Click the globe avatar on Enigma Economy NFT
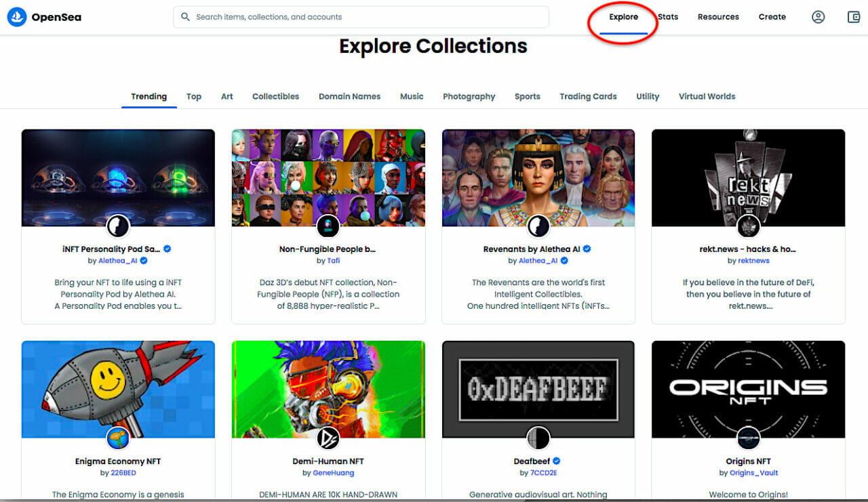 pyautogui.click(x=118, y=438)
